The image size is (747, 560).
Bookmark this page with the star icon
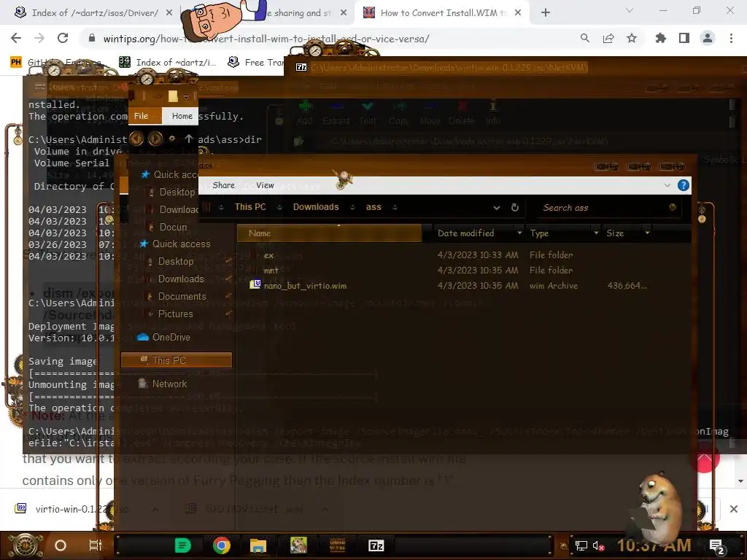click(x=631, y=38)
